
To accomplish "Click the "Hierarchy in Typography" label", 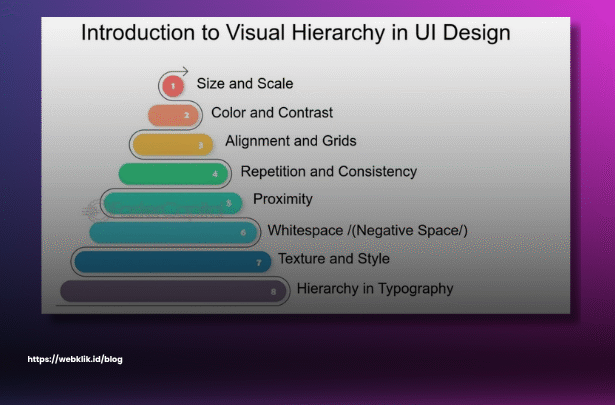I will click(x=375, y=289).
